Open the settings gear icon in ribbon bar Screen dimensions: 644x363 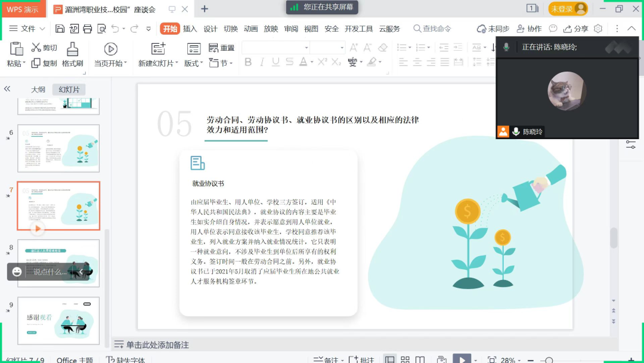coord(598,29)
